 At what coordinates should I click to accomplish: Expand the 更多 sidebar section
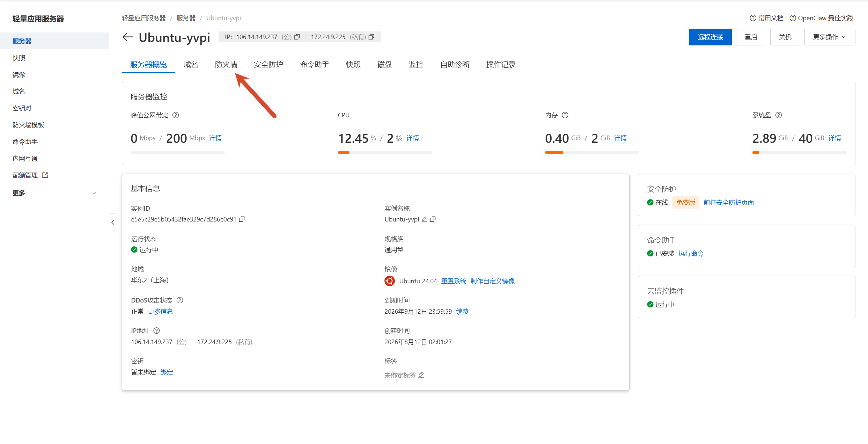click(x=54, y=193)
